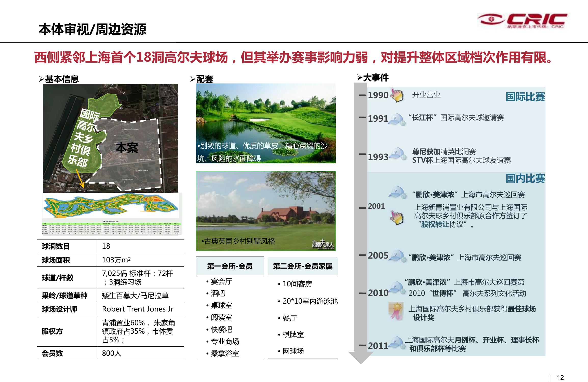Click the clubhouse villa photo
588x382 pixels.
266,211
